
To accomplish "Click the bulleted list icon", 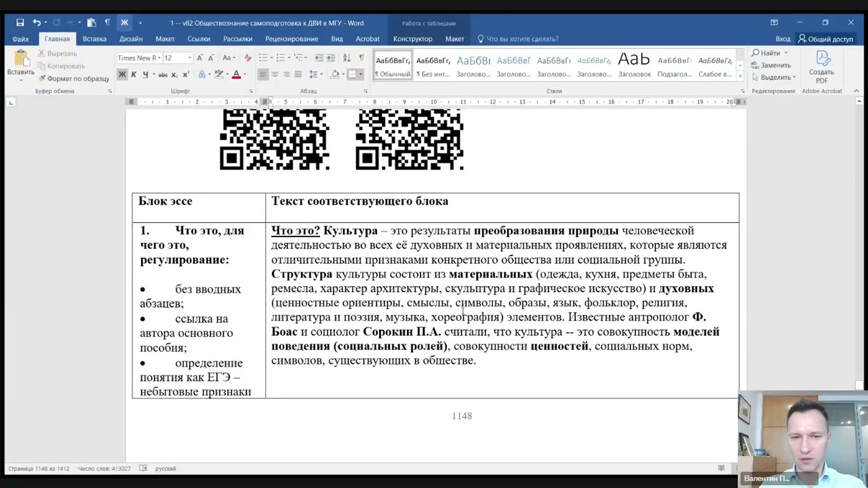I will pyautogui.click(x=263, y=58).
